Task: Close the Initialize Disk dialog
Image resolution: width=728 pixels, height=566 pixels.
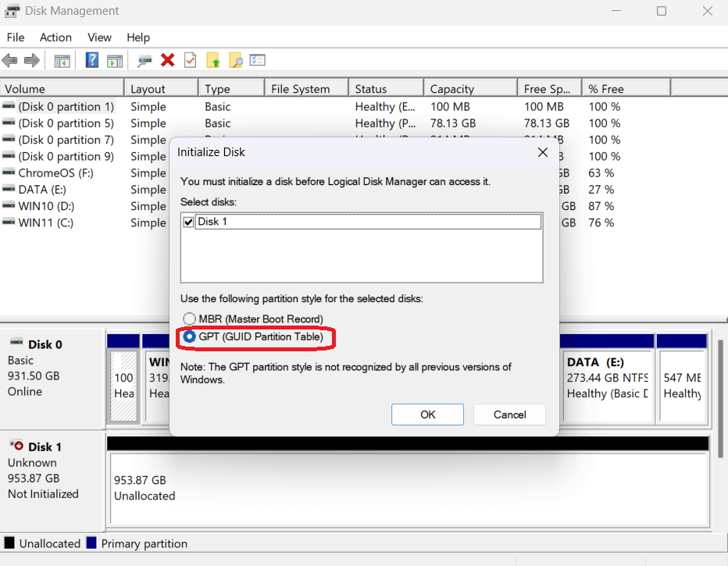Action: [543, 152]
